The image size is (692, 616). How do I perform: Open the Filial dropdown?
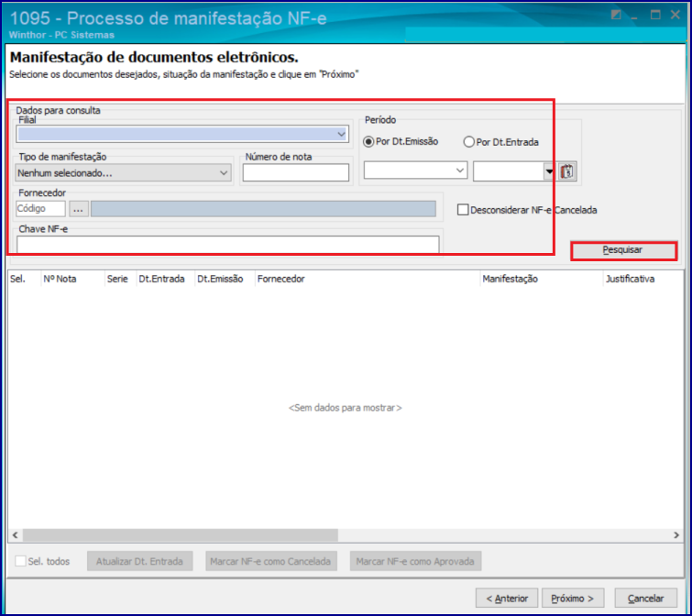pyautogui.click(x=341, y=134)
